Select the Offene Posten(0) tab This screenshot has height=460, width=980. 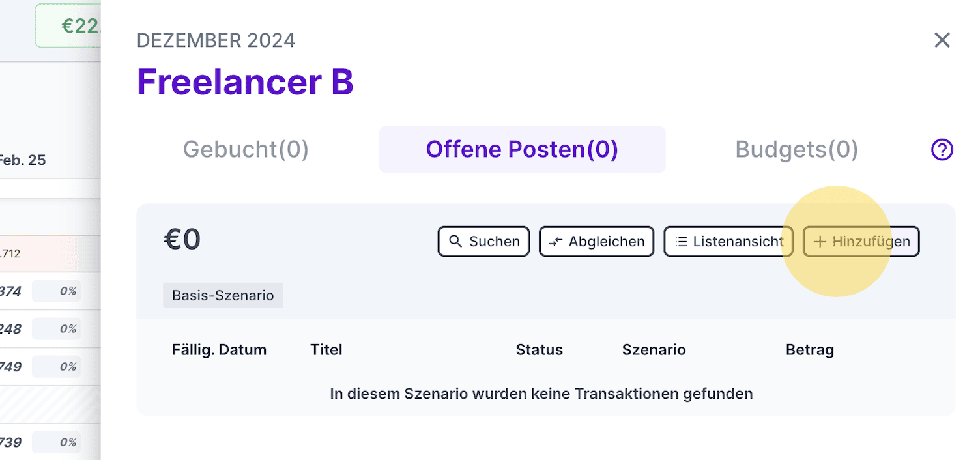pyautogui.click(x=522, y=150)
